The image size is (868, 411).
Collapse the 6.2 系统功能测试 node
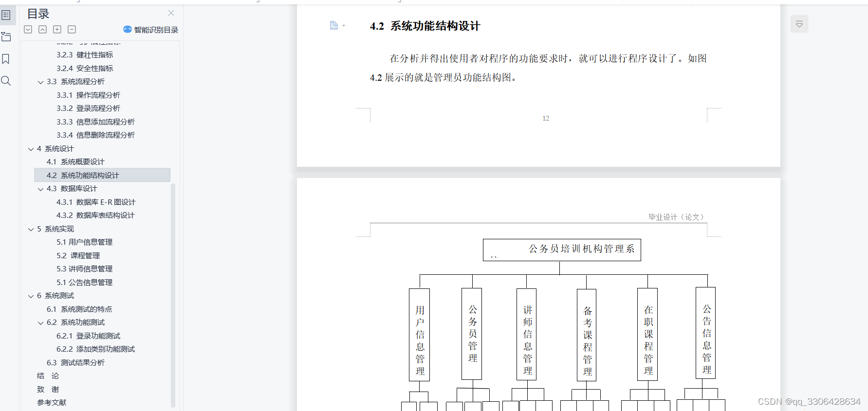[x=41, y=323]
